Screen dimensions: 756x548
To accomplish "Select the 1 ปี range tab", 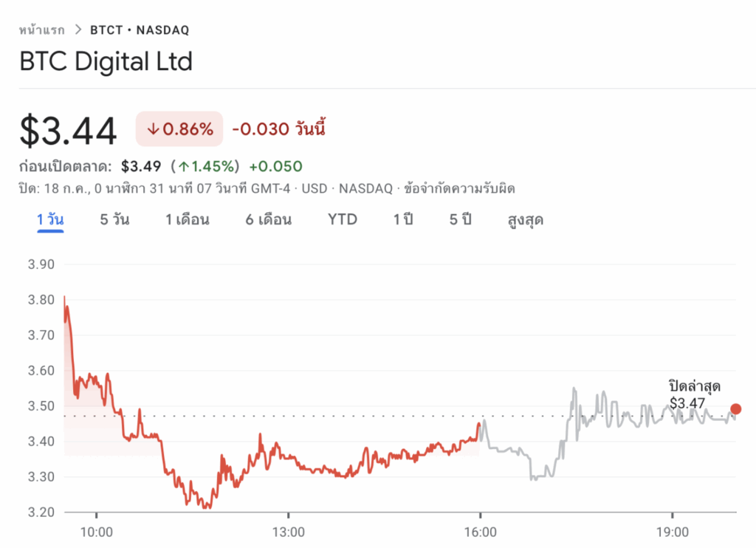I will point(403,219).
